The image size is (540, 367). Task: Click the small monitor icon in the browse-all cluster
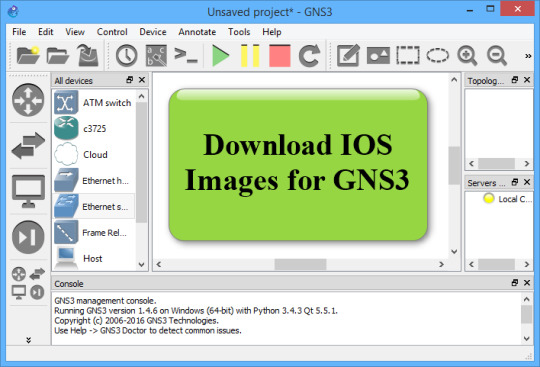[x=19, y=292]
